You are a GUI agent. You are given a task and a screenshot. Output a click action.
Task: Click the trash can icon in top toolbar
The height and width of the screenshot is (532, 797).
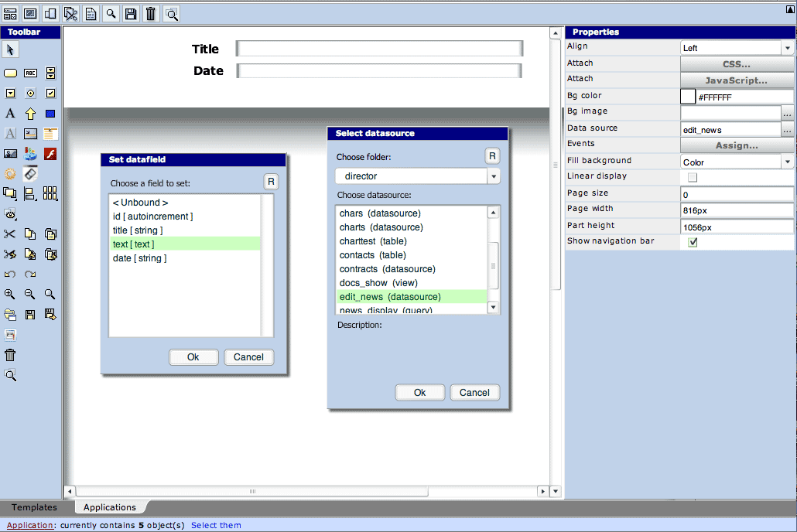click(151, 13)
